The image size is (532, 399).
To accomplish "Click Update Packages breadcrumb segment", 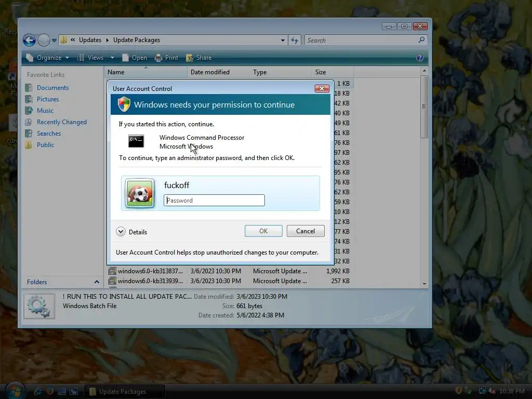I will (x=137, y=40).
